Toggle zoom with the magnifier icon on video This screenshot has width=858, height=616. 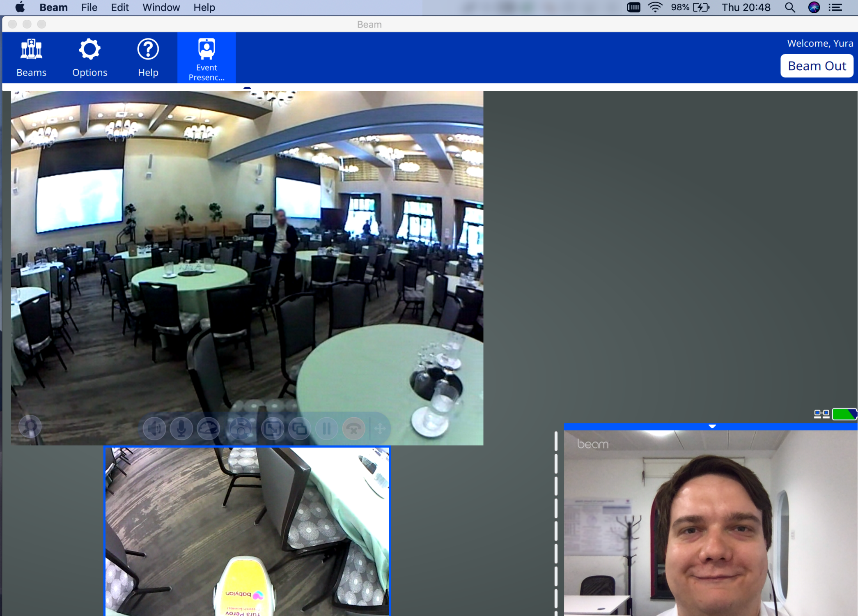point(30,427)
